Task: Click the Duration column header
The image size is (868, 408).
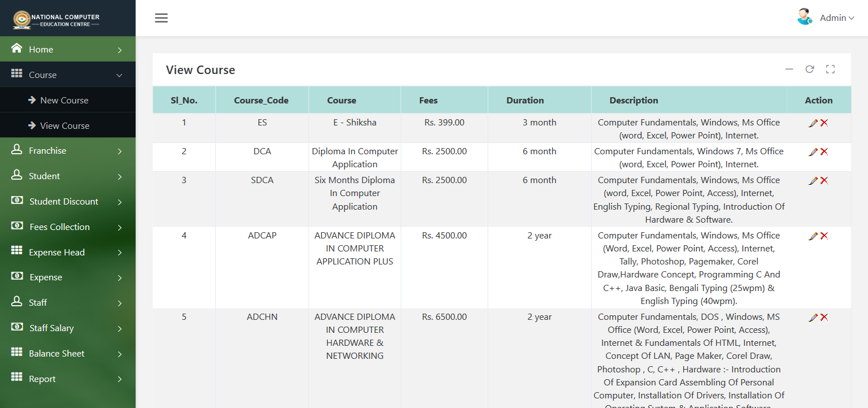Action: (539, 100)
